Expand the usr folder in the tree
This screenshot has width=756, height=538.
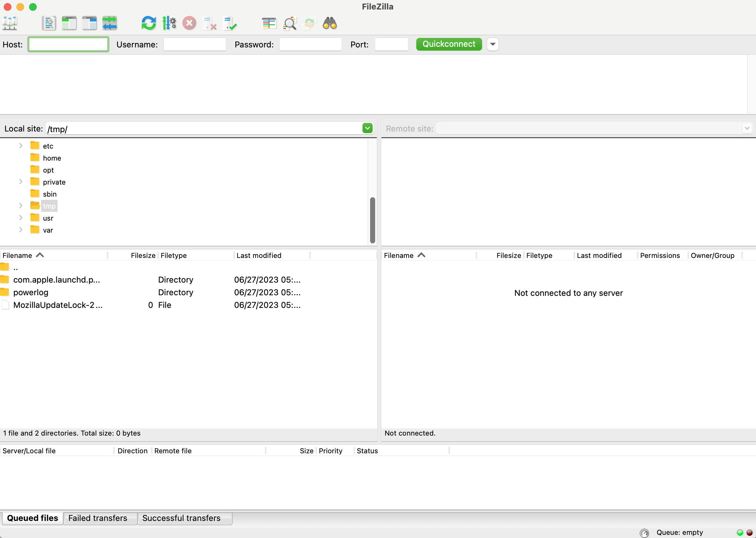21,218
